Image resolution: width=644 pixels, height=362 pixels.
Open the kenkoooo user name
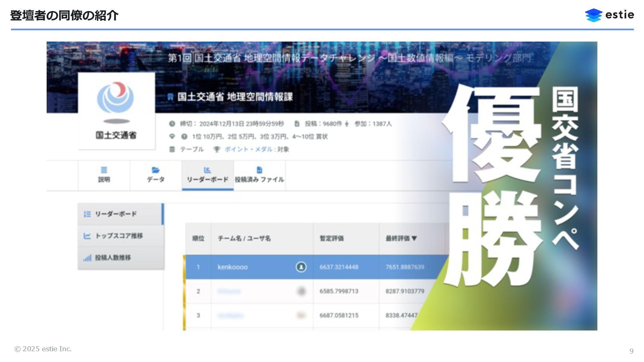click(x=232, y=267)
